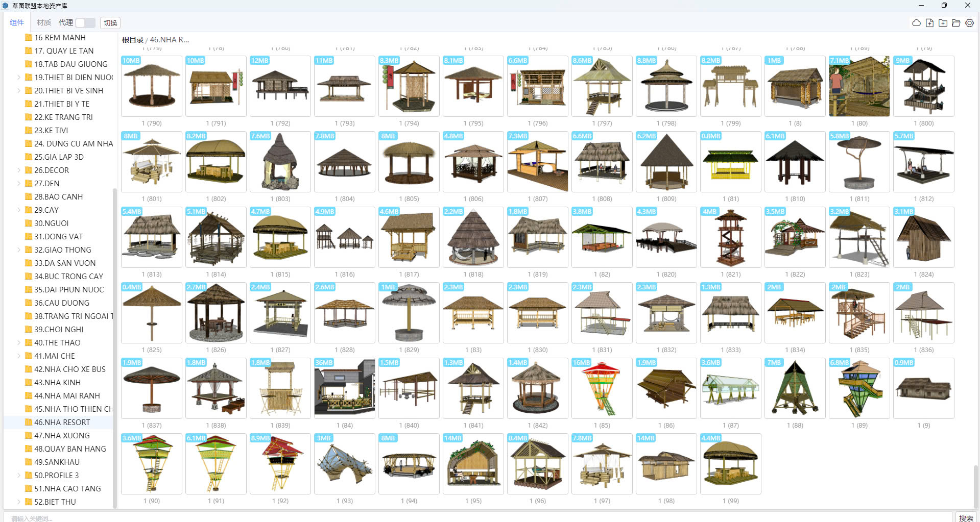980x522 pixels.
Task: Expand the 50.PROFILE 3 folder
Action: coord(19,476)
